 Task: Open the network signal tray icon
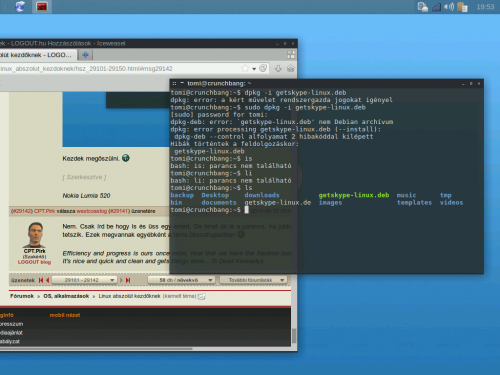(436, 7)
